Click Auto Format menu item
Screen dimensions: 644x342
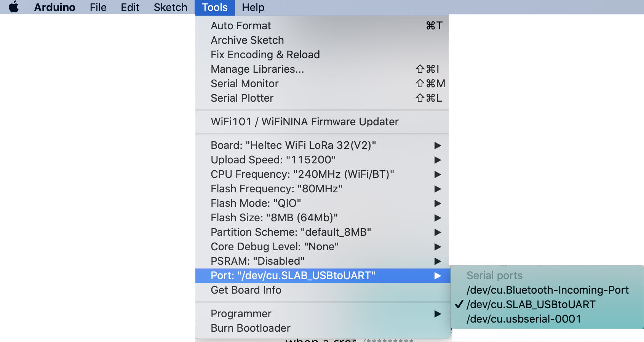241,26
